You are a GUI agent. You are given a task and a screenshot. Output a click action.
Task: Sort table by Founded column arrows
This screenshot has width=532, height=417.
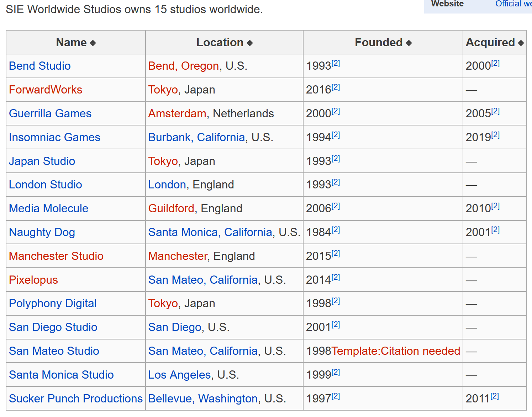[x=409, y=43]
